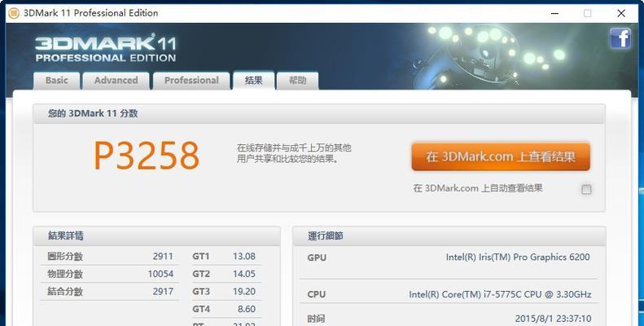The image size is (644, 326).
Task: Select the 结果 tab
Action: click(x=253, y=81)
